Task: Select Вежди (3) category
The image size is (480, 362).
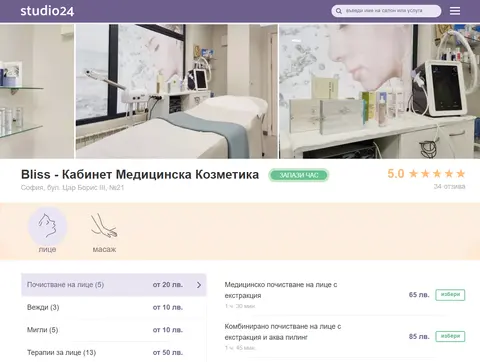Action: 114,307
